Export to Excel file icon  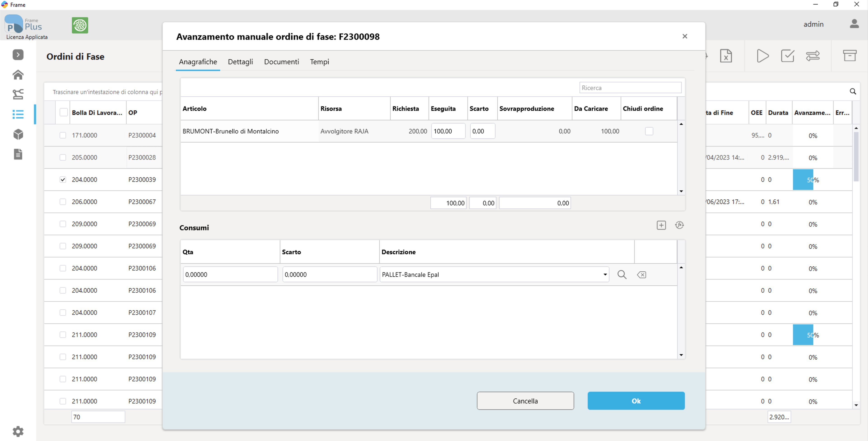point(726,56)
